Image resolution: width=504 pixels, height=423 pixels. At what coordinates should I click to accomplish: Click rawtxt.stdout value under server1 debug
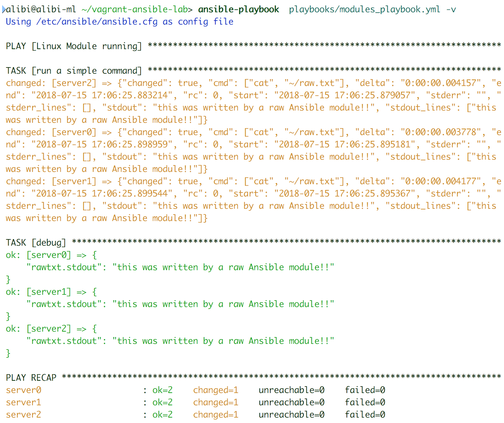(223, 304)
